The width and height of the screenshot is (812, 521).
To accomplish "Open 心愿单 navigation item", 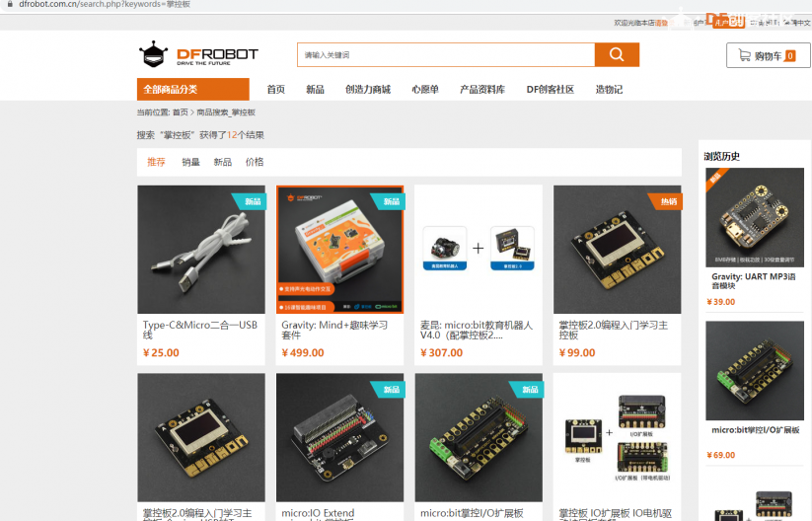I will (x=425, y=89).
